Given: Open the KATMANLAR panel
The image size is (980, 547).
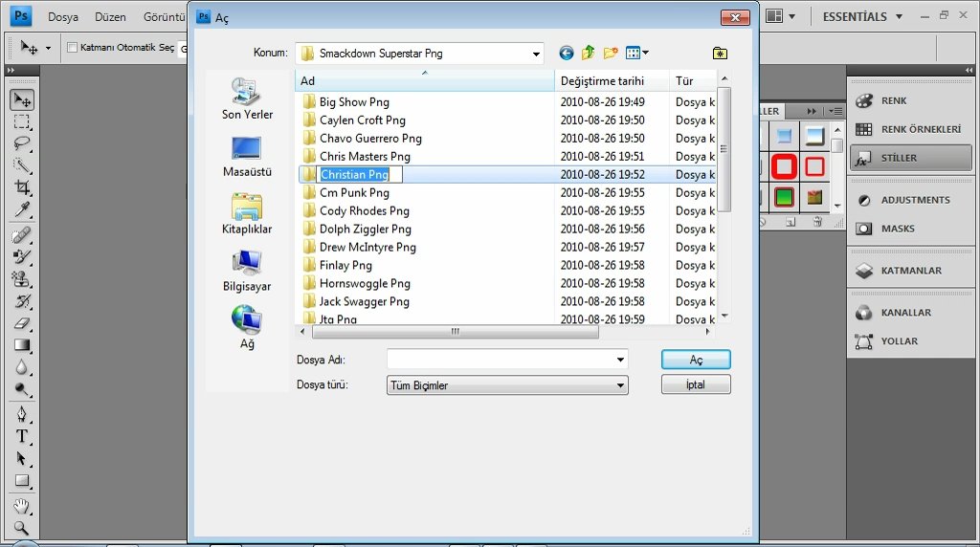Looking at the screenshot, I should point(910,271).
